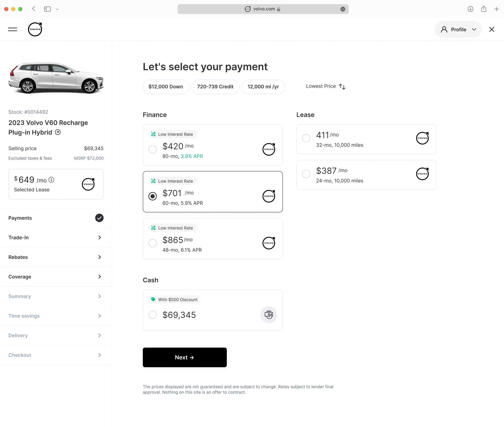Toggle Safari sidebar icon
Viewport: 504px width, 427px height.
click(x=47, y=9)
